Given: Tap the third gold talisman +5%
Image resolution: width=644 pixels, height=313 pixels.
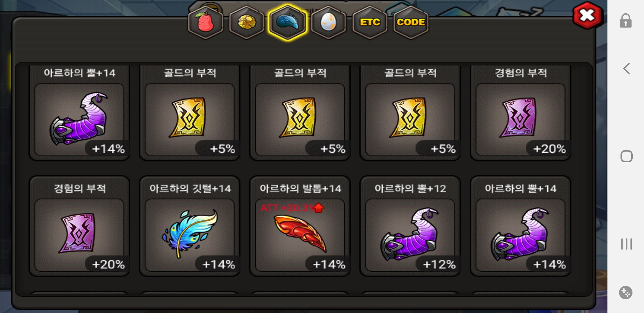Looking at the screenshot, I should [410, 113].
